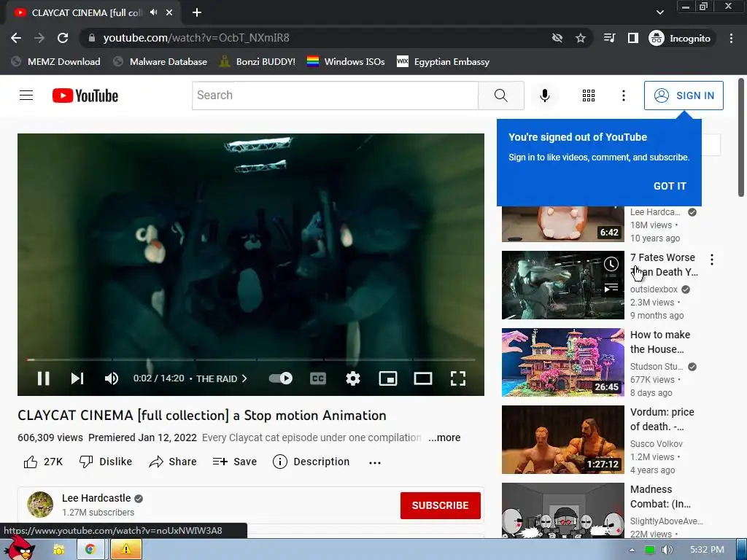Open the Bonzi BUDDY! bookmark
The width and height of the screenshot is (747, 560).
(x=258, y=62)
